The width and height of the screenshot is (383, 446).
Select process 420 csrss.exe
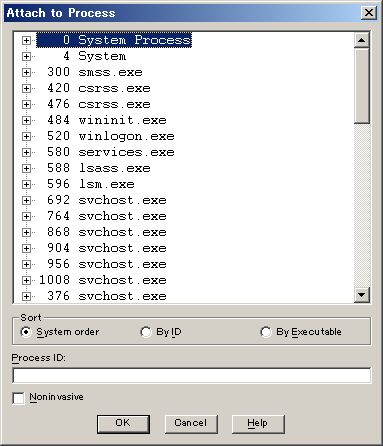point(93,88)
